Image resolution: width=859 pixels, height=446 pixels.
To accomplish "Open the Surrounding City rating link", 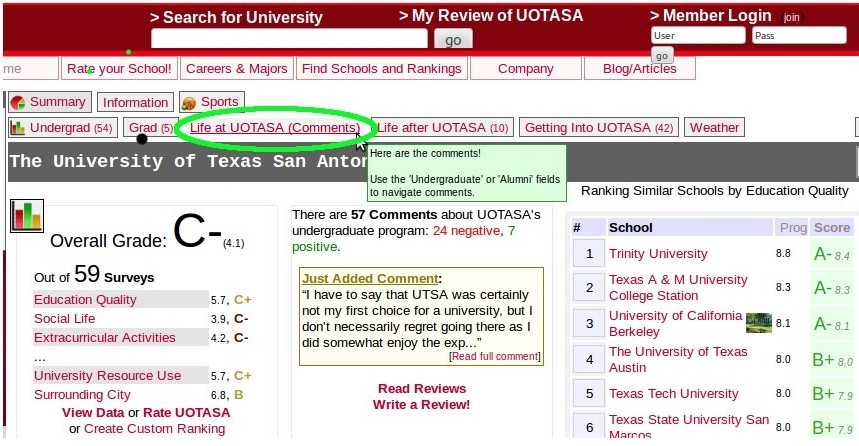I will 82,394.
